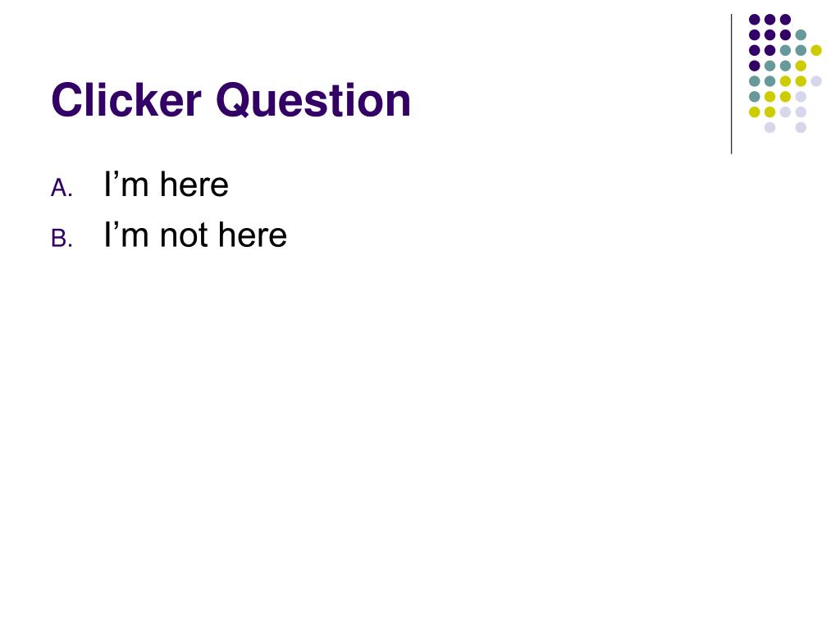Image resolution: width=840 pixels, height=630 pixels.
Task: Click the first purple dot in top row
Action: (x=755, y=20)
